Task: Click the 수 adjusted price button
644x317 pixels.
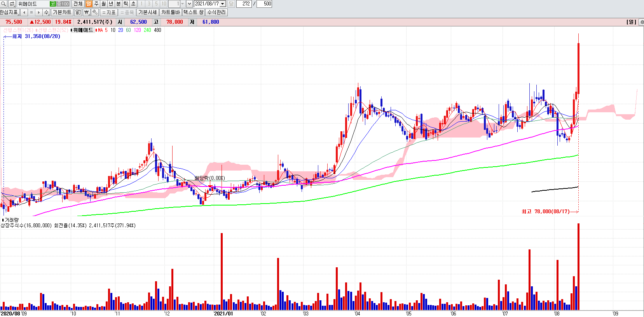Action: [46, 12]
